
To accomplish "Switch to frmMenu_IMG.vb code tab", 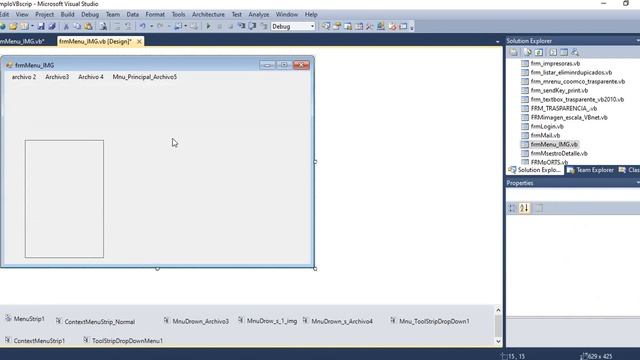I will pyautogui.click(x=22, y=41).
